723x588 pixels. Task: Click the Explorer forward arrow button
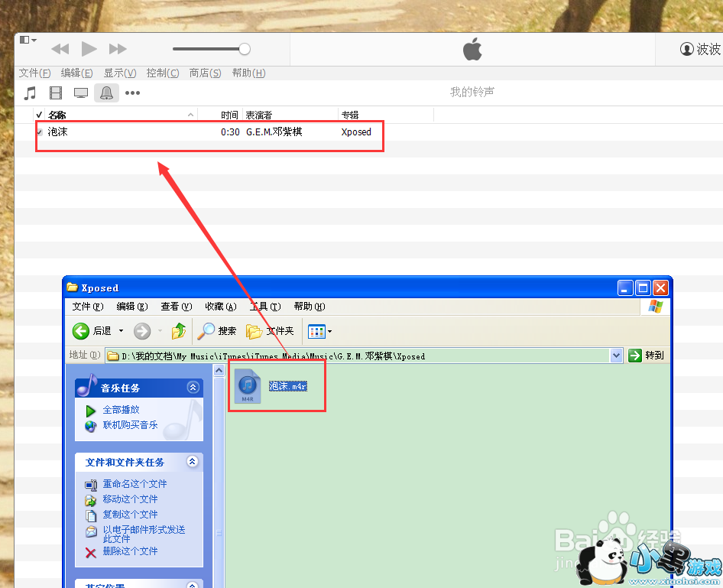[x=142, y=331]
